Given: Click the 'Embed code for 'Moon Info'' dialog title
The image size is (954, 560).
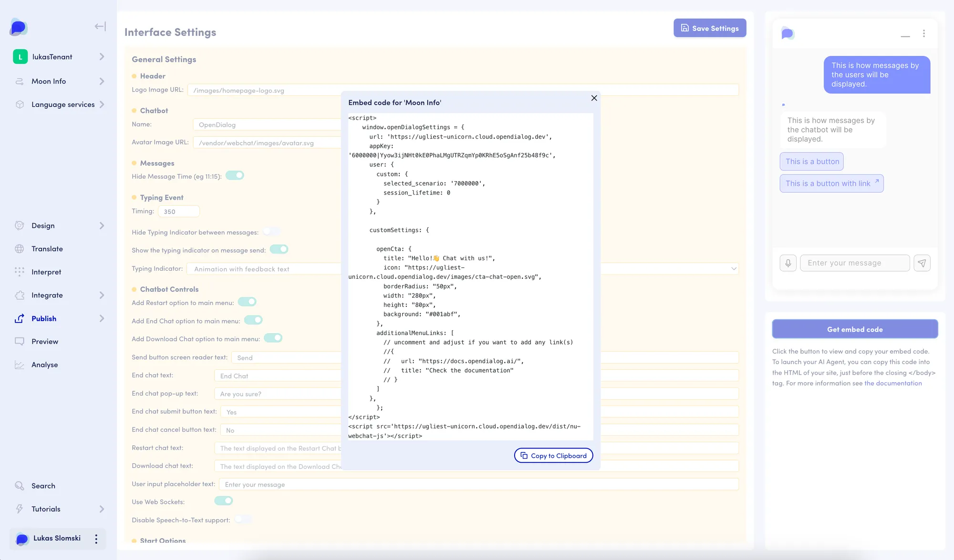Looking at the screenshot, I should pos(394,102).
